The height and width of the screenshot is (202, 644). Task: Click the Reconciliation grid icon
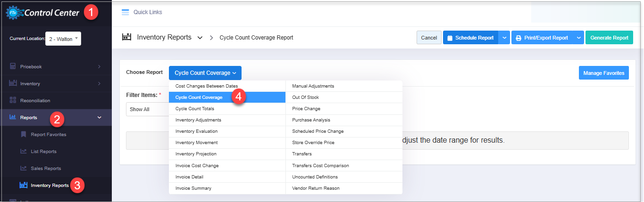pos(13,101)
